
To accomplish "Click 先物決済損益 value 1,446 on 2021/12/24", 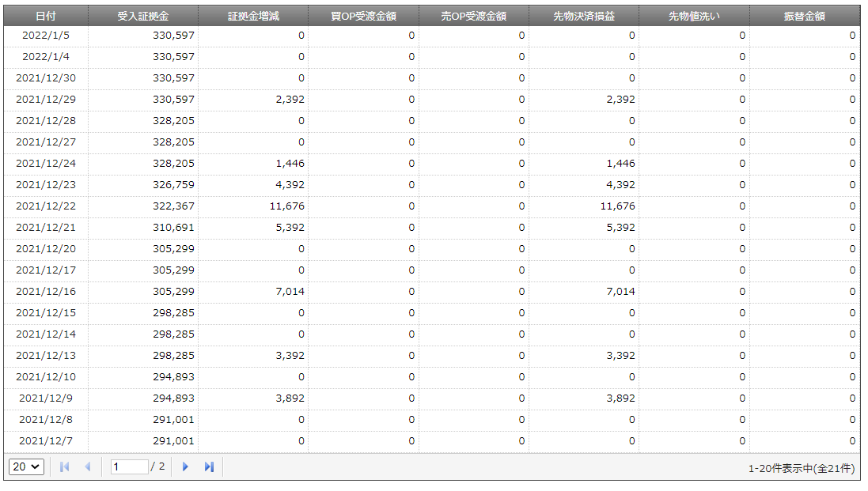I will click(x=620, y=163).
